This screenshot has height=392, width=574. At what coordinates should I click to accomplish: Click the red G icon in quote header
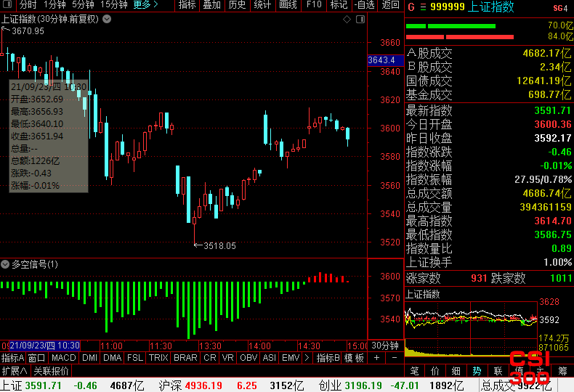(411, 7)
